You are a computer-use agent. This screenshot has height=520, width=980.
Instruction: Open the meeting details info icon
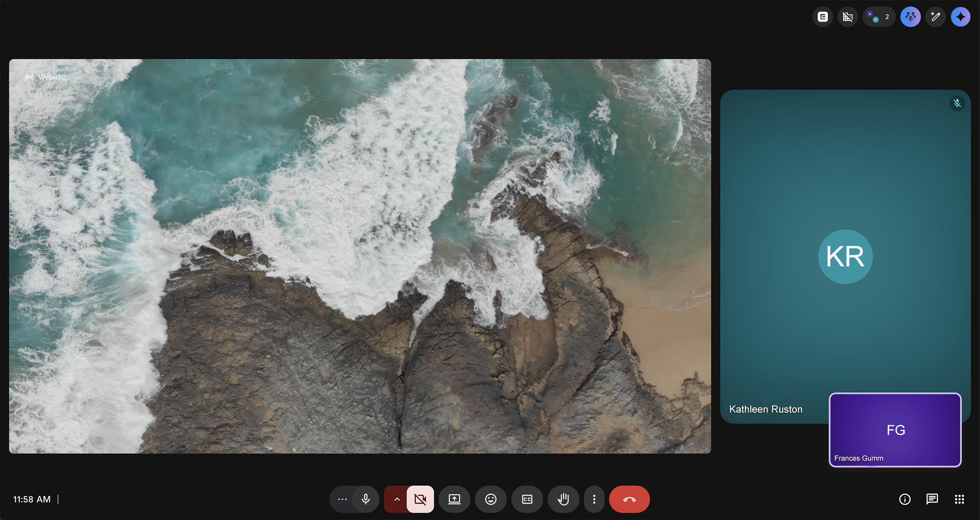904,499
